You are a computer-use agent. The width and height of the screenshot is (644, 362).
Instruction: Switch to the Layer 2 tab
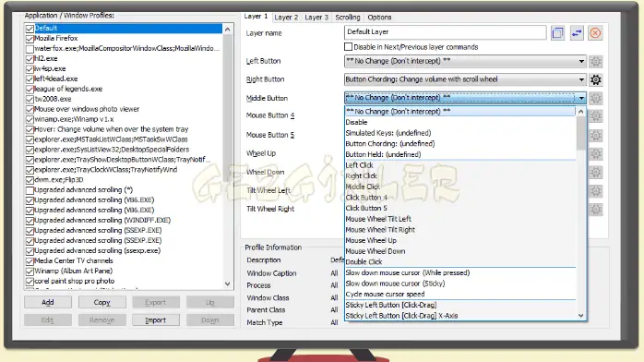click(286, 18)
